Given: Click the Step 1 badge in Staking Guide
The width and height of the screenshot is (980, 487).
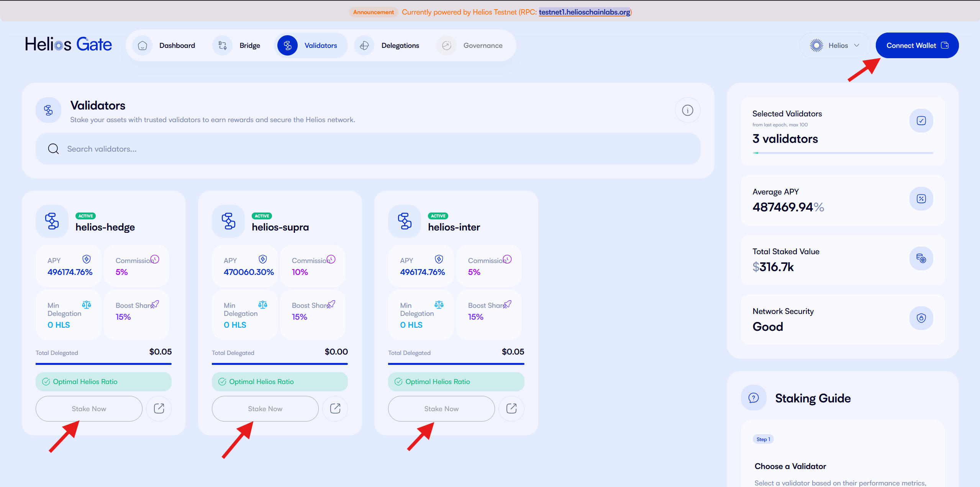Looking at the screenshot, I should click(x=763, y=439).
